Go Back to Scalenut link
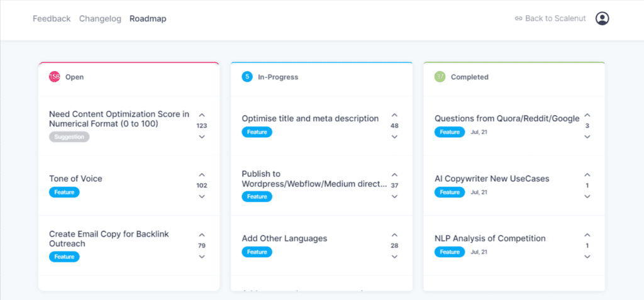 point(550,19)
